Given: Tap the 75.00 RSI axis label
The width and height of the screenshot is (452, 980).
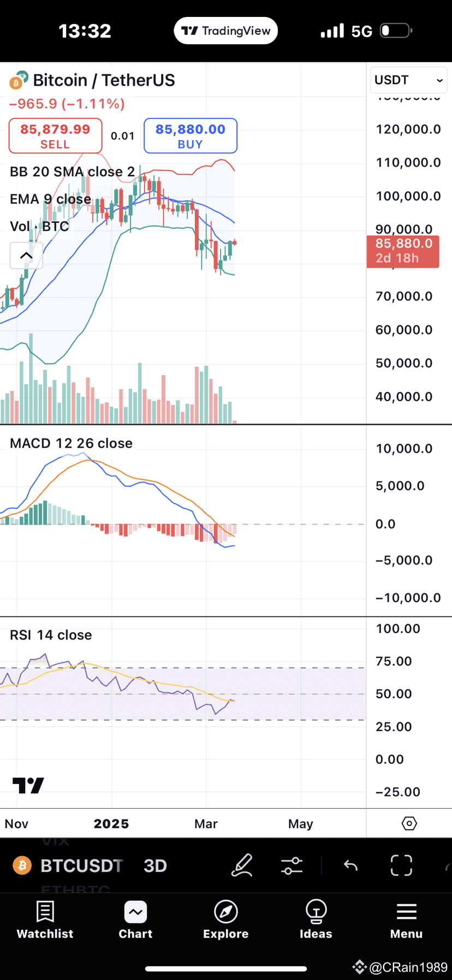Looking at the screenshot, I should tap(394, 661).
